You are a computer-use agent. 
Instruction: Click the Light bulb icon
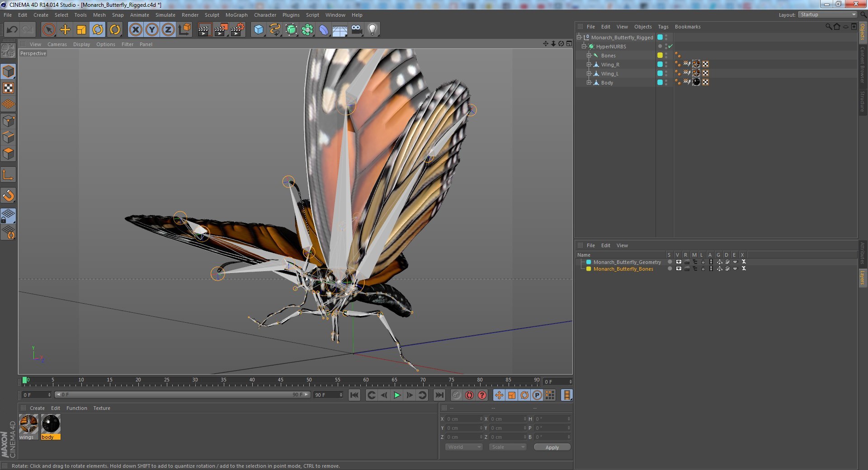tap(373, 30)
